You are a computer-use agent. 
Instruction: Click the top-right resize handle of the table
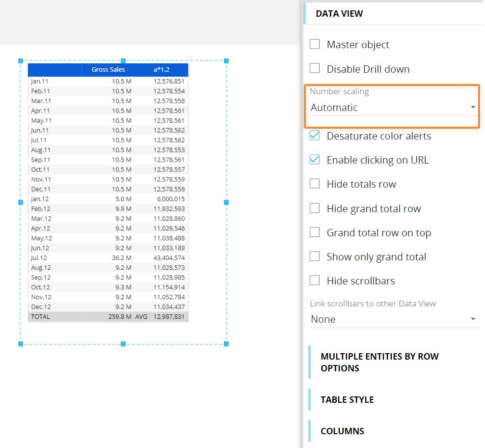click(x=226, y=61)
